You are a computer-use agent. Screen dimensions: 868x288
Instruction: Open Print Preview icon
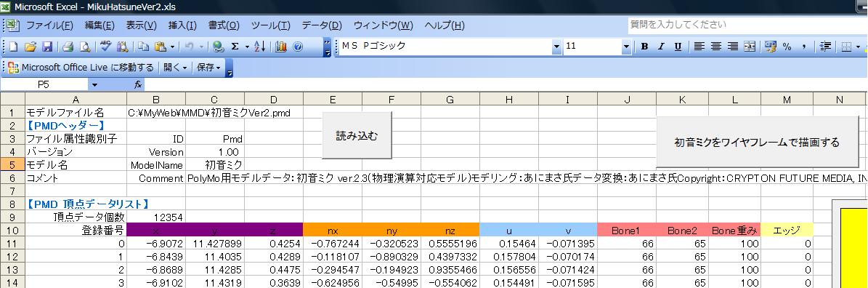pyautogui.click(x=85, y=47)
